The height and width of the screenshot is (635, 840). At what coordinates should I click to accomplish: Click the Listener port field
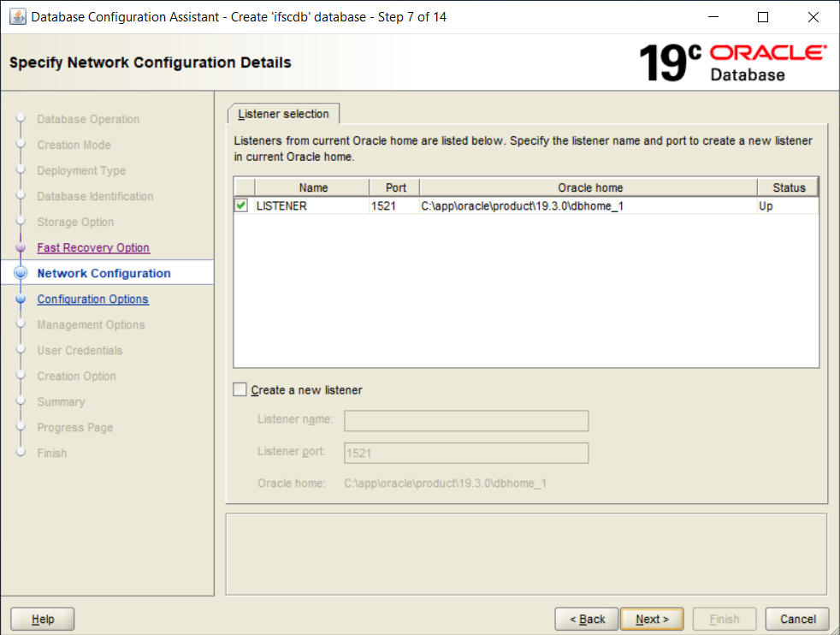[x=466, y=454]
